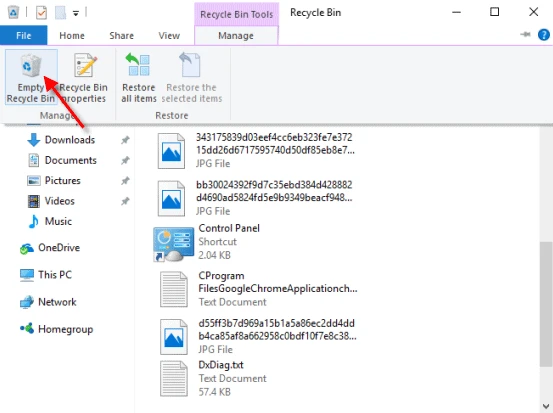Open the File menu

[24, 36]
